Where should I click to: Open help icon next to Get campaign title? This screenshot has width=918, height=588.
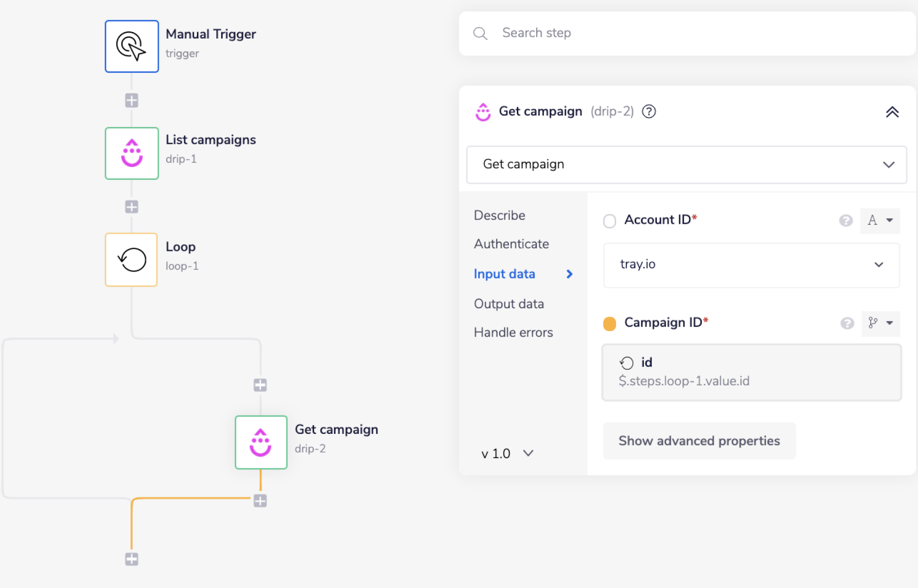point(649,111)
